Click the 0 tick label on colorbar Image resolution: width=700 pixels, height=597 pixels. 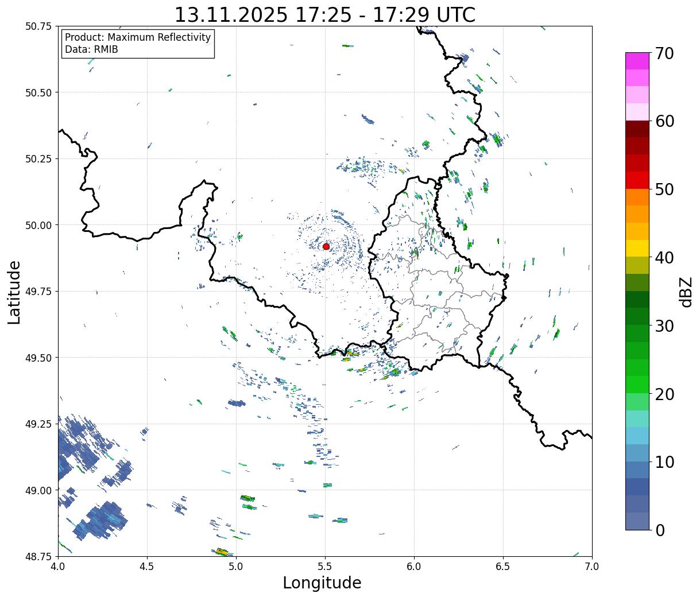point(660,530)
